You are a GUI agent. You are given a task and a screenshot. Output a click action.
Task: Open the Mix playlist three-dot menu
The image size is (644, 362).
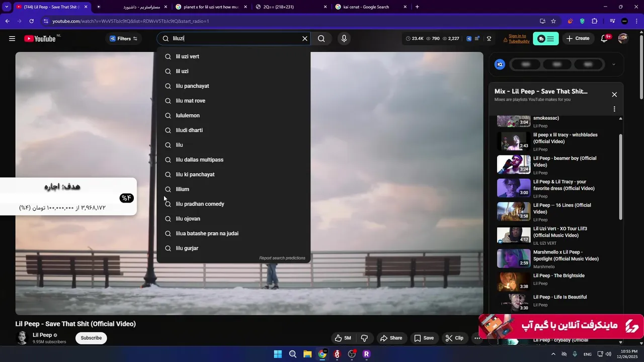[x=614, y=109]
